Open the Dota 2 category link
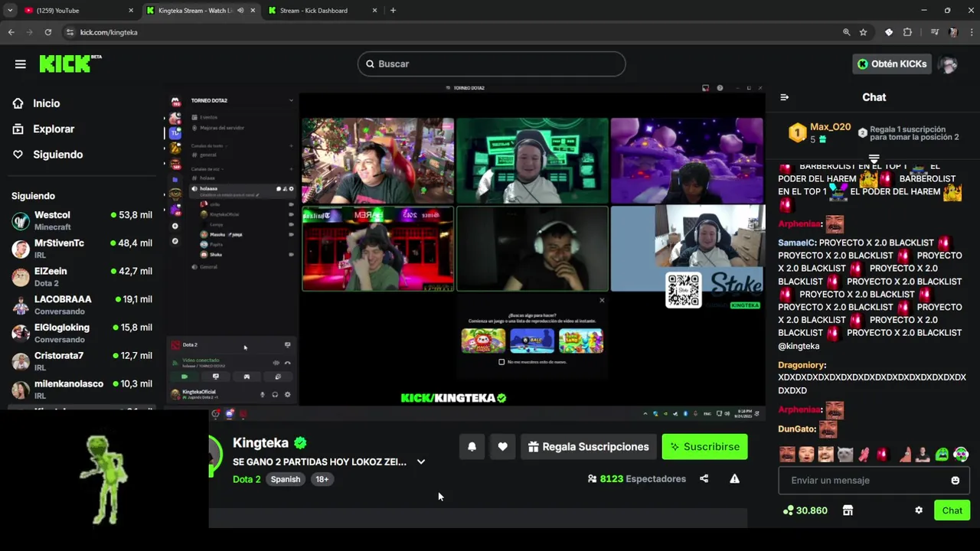The image size is (980, 551). click(247, 479)
